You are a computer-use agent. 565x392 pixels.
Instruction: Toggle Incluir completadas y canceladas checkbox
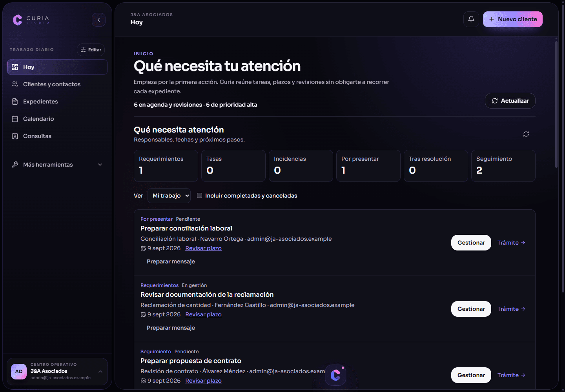click(x=199, y=196)
